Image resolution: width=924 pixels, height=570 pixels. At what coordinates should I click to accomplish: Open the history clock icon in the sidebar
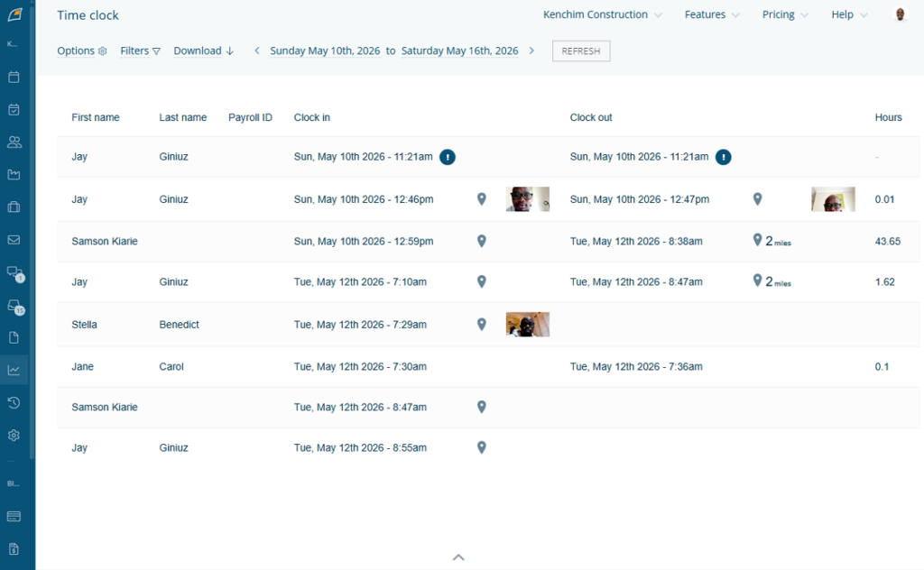[x=14, y=403]
